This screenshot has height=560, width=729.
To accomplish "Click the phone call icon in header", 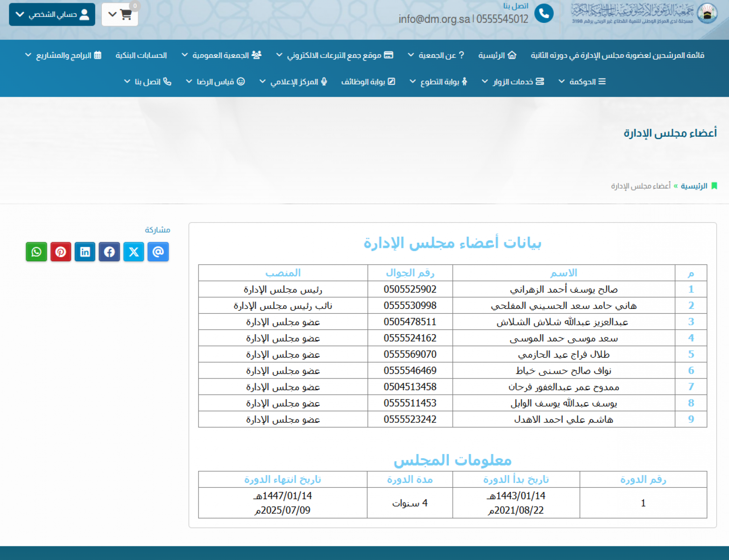I will pos(544,14).
